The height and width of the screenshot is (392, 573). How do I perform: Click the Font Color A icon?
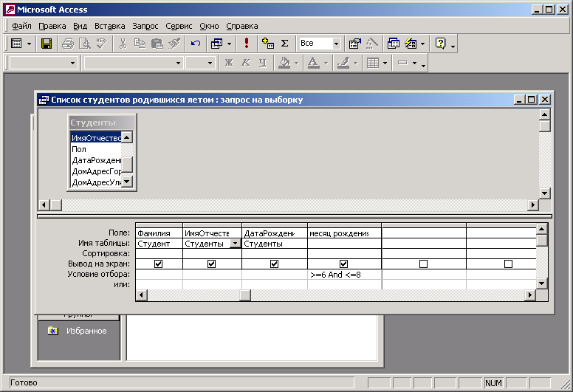(x=313, y=63)
